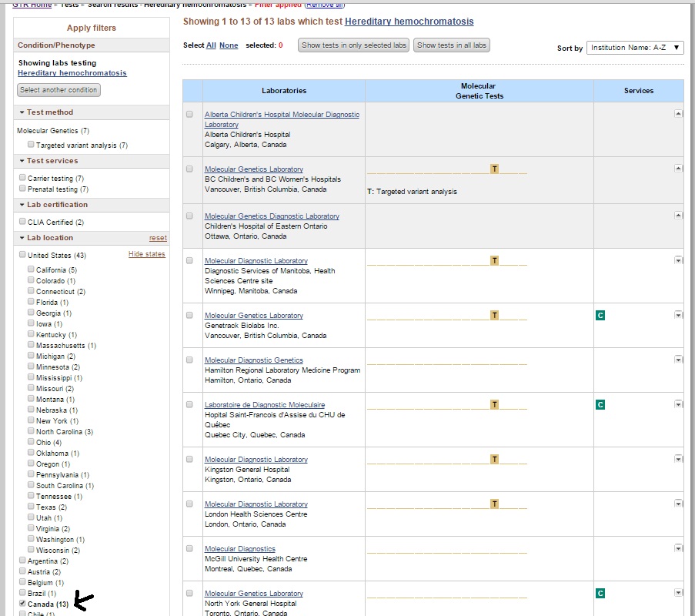
Task: Click the Molecular Genetic Tests column header
Action: (479, 91)
